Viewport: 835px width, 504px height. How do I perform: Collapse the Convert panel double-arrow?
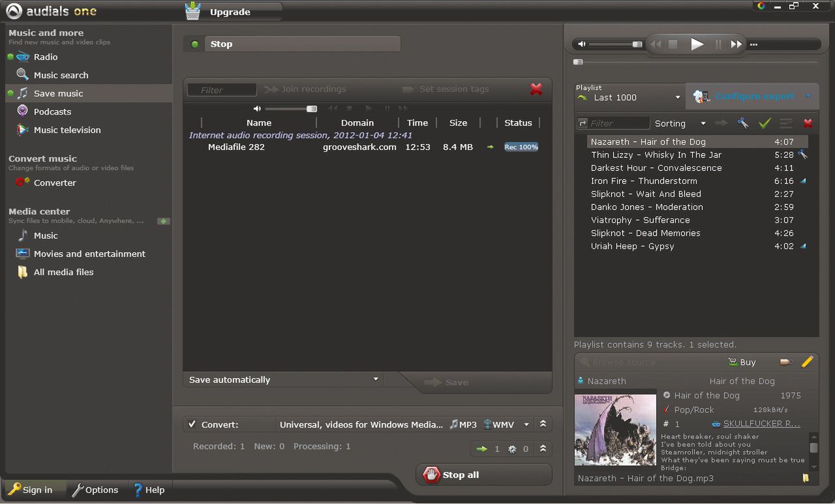(x=543, y=424)
